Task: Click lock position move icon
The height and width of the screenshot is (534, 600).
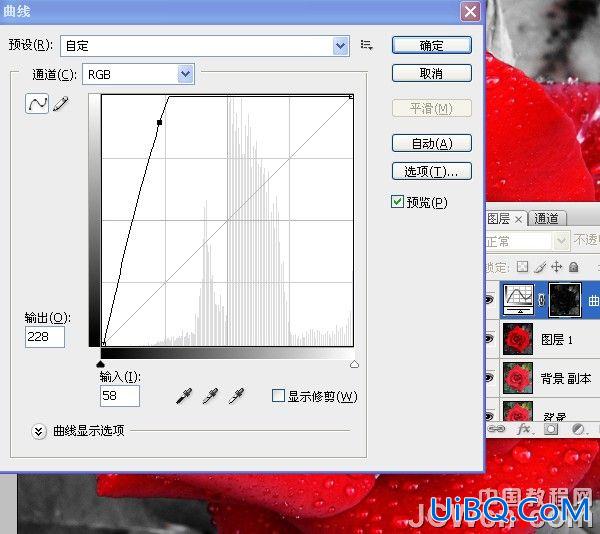Action: pyautogui.click(x=556, y=267)
